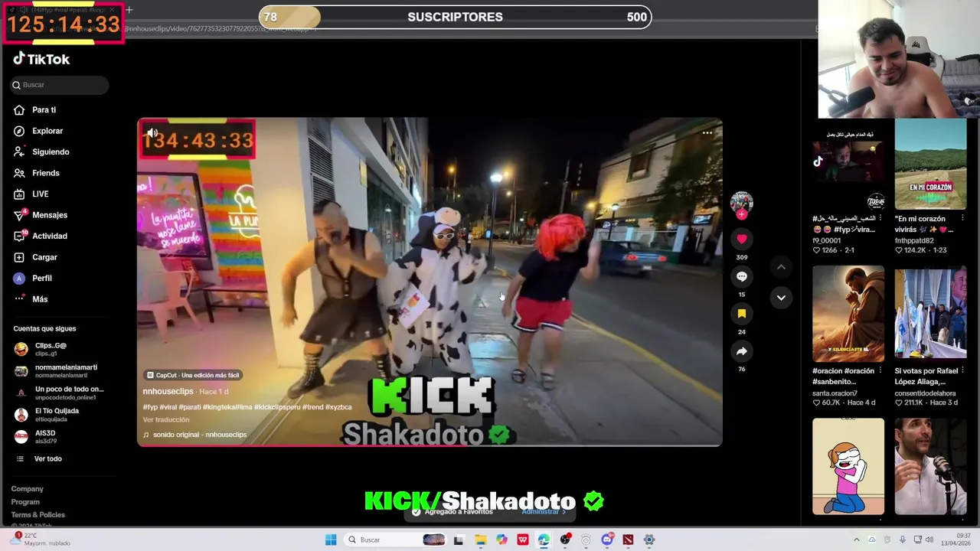Open the Para ti feed
The height and width of the screenshot is (551, 980).
point(44,109)
